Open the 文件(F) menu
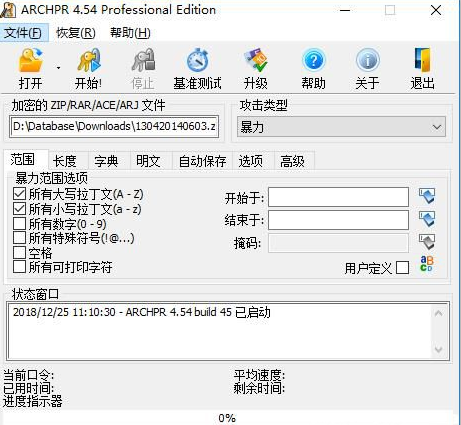The width and height of the screenshot is (461, 425). click(23, 33)
